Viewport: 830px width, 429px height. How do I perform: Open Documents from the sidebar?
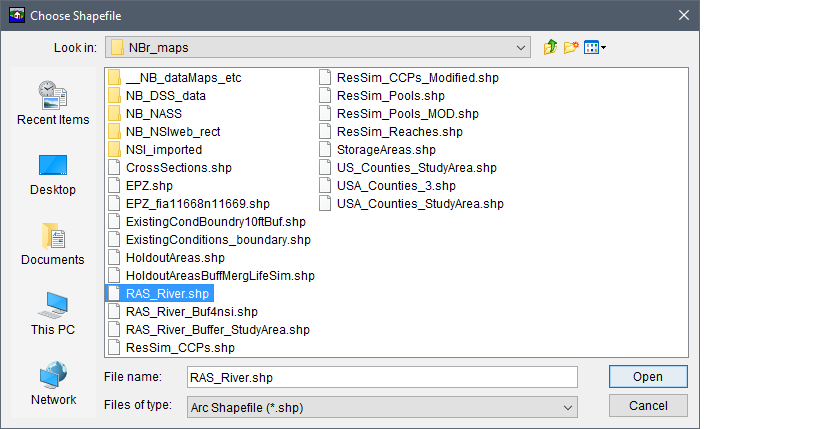pos(53,244)
